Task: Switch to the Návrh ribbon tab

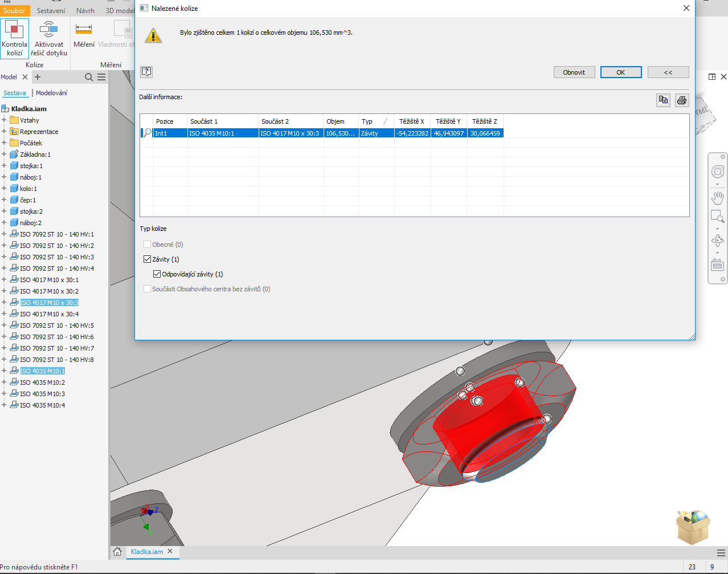Action: pyautogui.click(x=85, y=10)
